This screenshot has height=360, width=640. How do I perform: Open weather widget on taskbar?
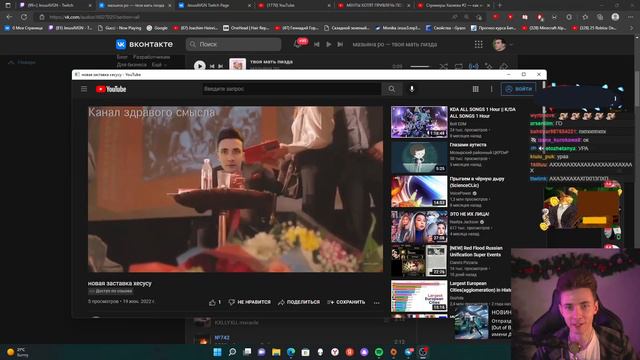17,352
